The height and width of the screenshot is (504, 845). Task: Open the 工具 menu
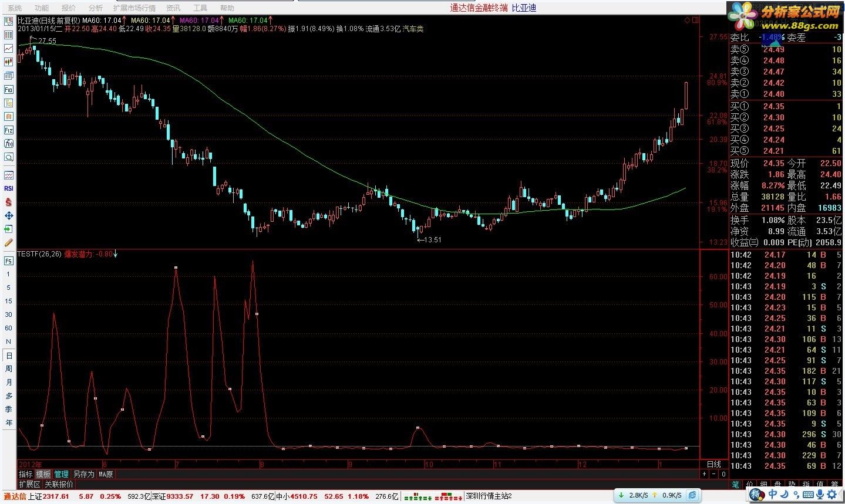click(200, 8)
